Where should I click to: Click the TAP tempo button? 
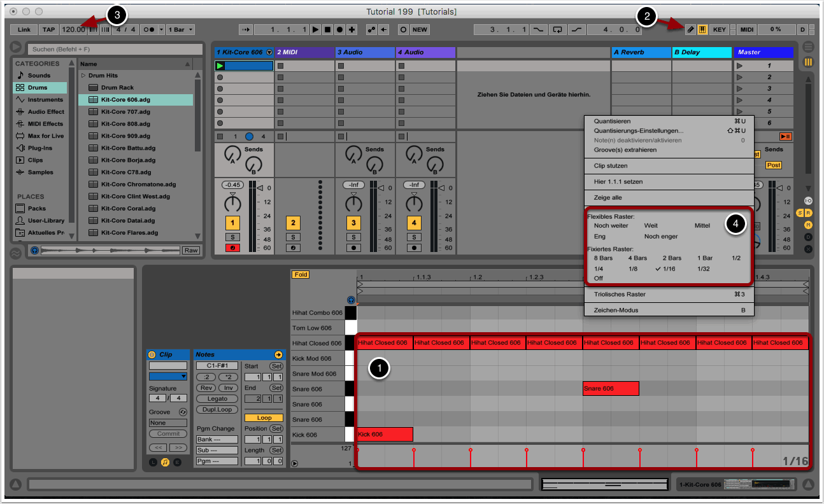coord(48,29)
